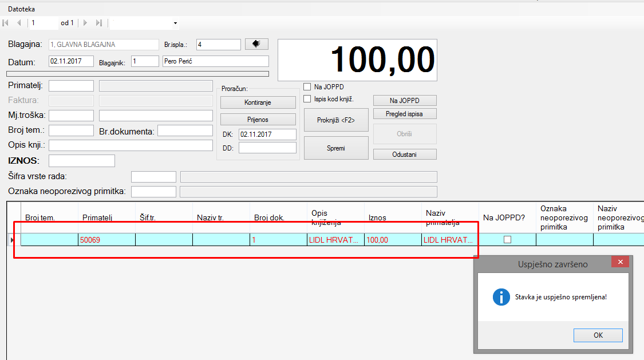
Task: Click the Spremi button
Action: point(336,148)
